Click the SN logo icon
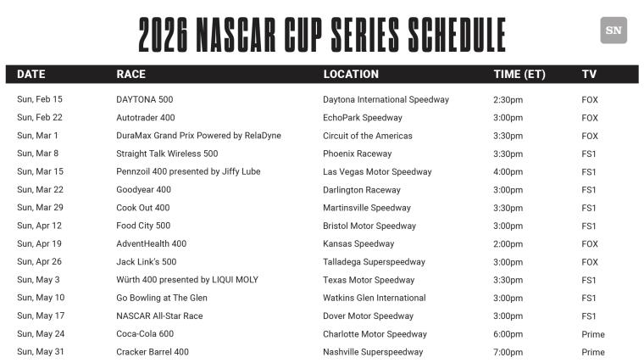The height and width of the screenshot is (363, 644). (x=613, y=31)
